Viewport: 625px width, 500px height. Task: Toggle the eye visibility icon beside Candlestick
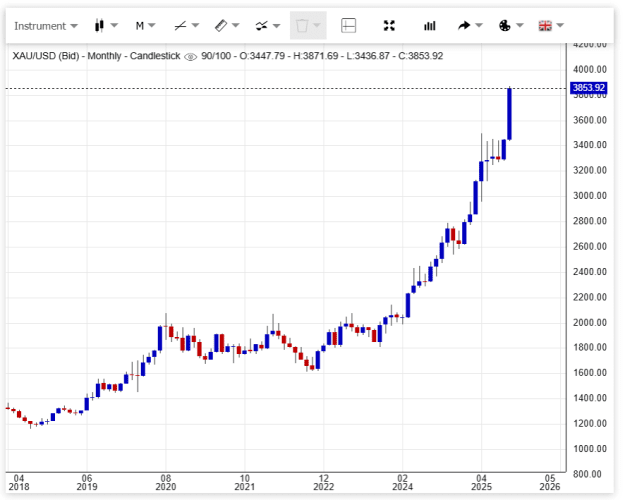[x=191, y=57]
